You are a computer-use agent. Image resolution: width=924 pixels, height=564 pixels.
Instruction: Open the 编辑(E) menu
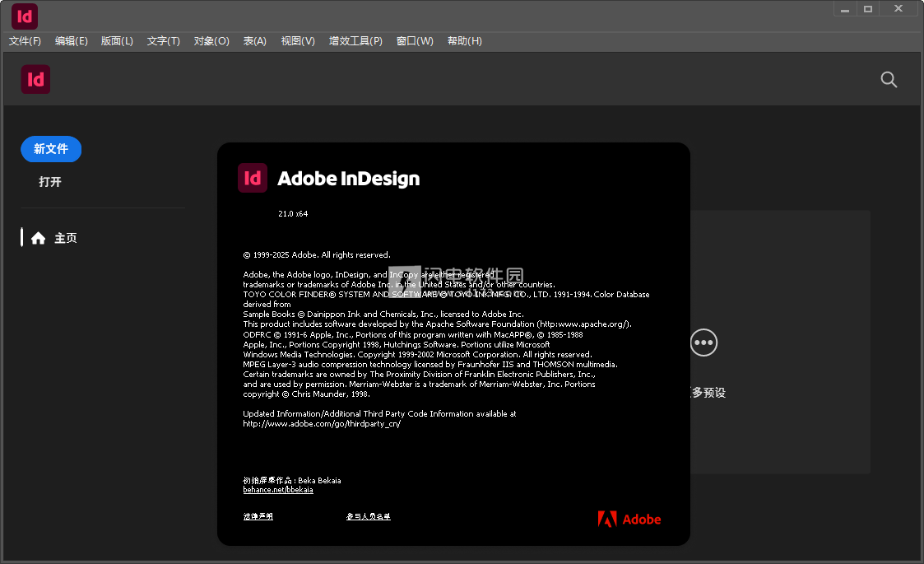[x=72, y=41]
